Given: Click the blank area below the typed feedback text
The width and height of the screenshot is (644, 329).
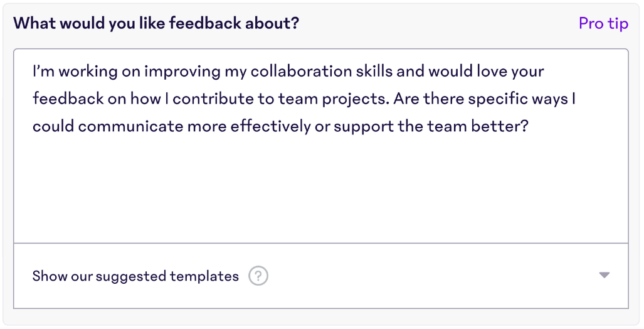Looking at the screenshot, I should [x=320, y=188].
